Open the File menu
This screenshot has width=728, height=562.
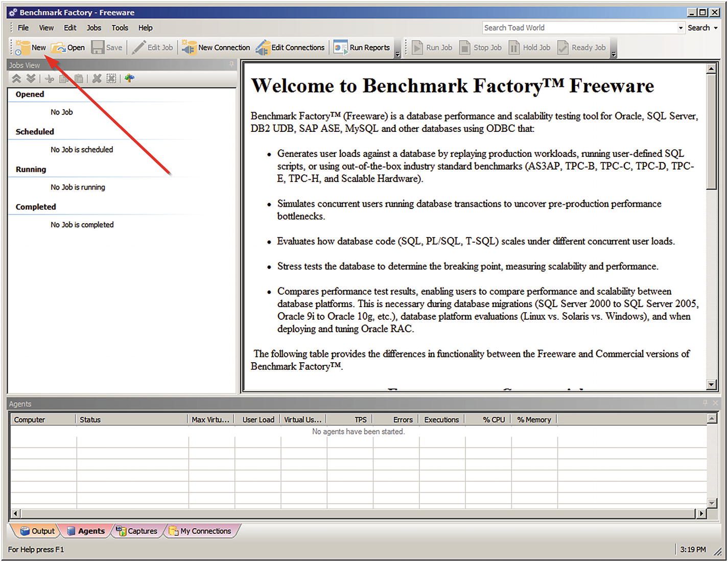point(23,28)
